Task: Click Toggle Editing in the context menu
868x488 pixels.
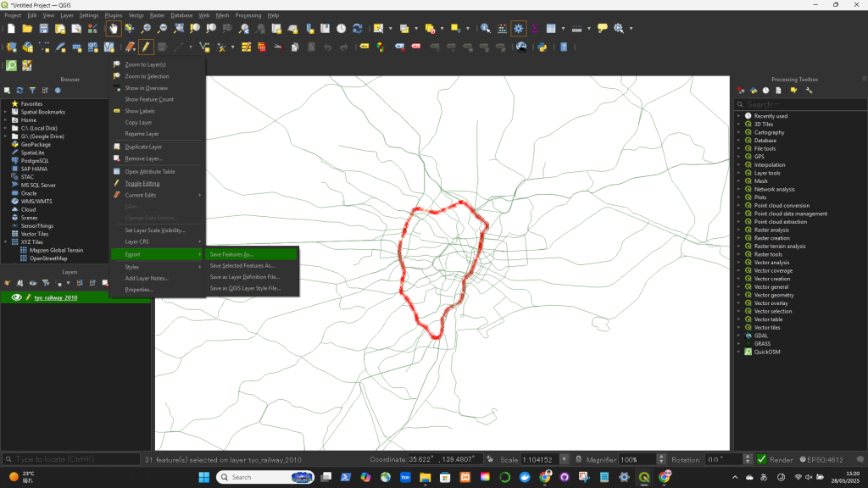Action: (x=142, y=183)
